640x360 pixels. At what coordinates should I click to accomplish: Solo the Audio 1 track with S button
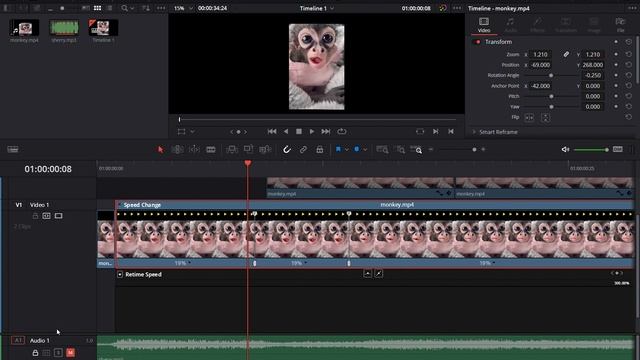(x=58, y=352)
